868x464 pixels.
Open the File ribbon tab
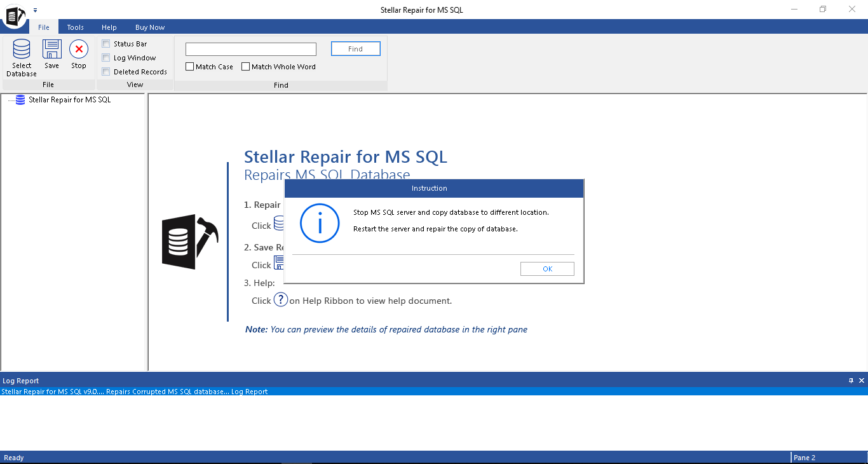pos(44,27)
